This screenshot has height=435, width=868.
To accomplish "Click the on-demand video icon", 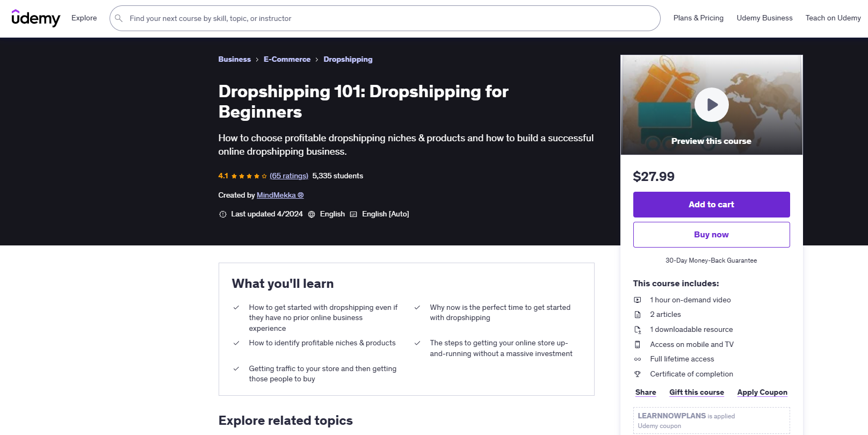I will [638, 300].
